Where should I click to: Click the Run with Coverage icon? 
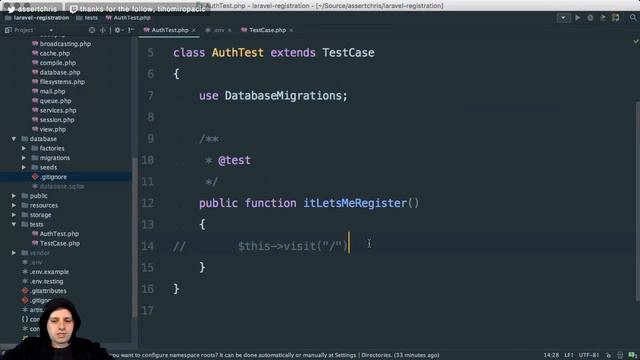(x=603, y=18)
